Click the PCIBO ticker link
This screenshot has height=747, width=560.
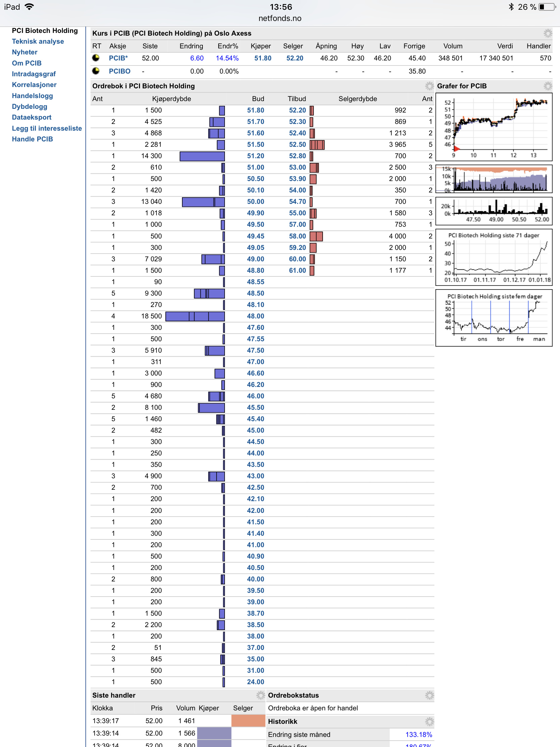[120, 71]
